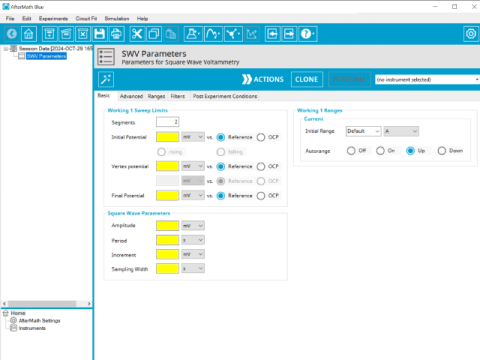Cut with the scissors icon
Screen dimensions: 480x360
point(137,34)
